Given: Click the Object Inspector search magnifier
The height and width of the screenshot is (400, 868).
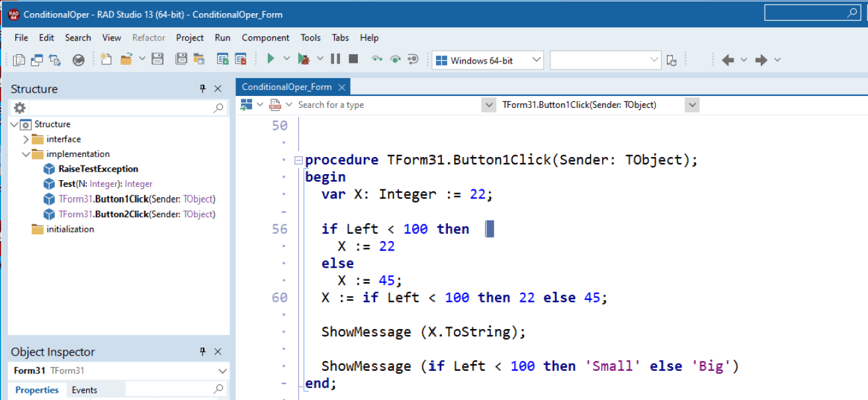Looking at the screenshot, I should tap(218, 389).
